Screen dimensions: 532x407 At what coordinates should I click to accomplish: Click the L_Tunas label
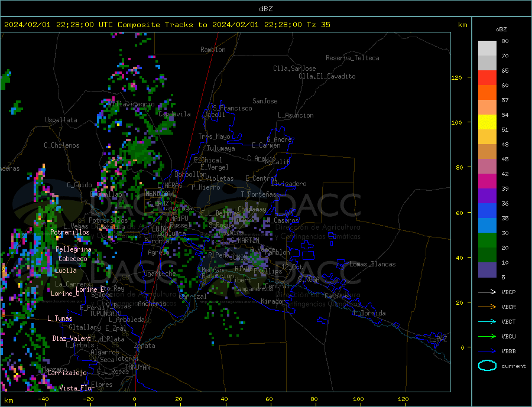[x=60, y=318]
